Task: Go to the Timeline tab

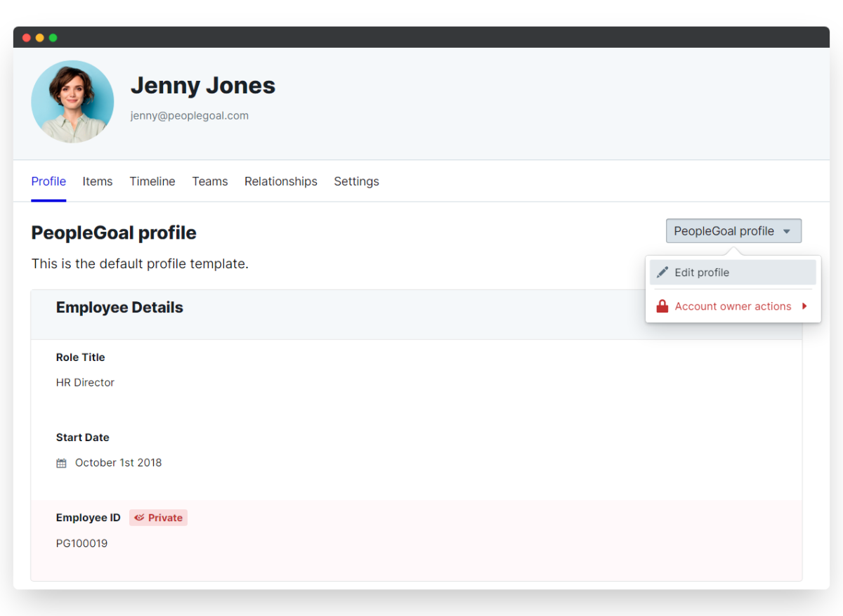Action: click(x=152, y=181)
